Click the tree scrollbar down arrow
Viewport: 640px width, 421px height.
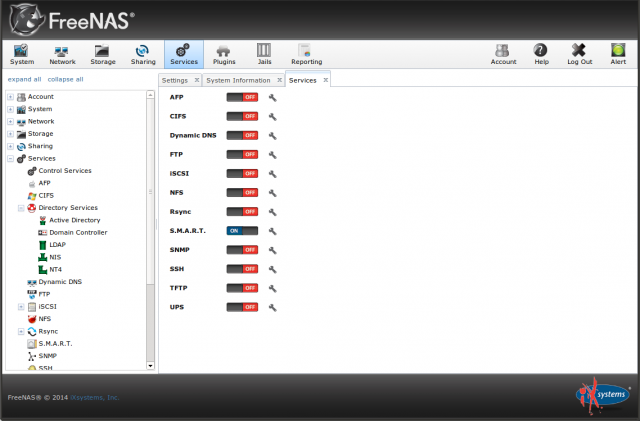[x=151, y=366]
